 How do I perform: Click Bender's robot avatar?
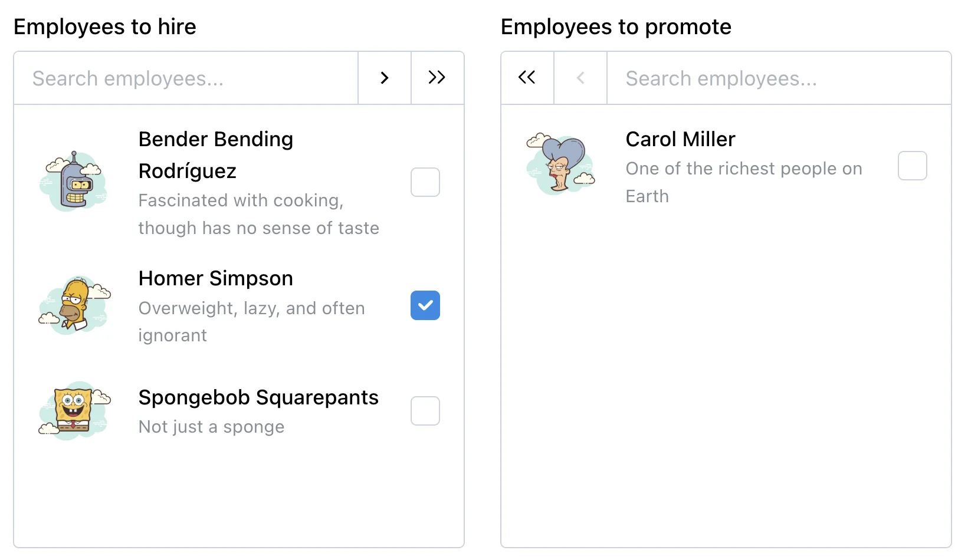(x=74, y=182)
